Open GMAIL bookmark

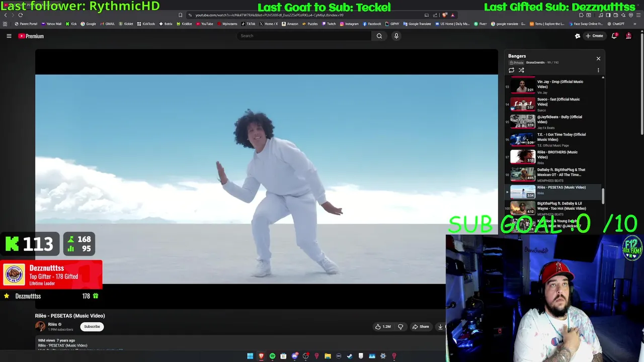pos(107,24)
